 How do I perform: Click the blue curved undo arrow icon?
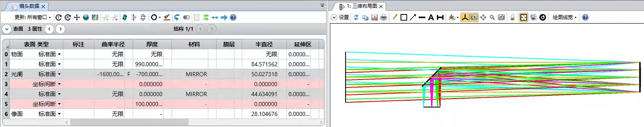(x=177, y=18)
